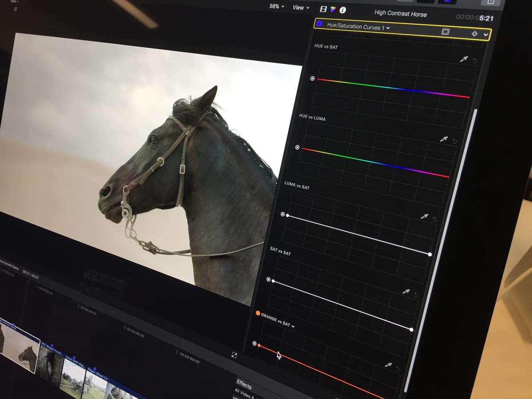The width and height of the screenshot is (532, 399).
Task: Pick color with LUMA vs SAT eyedropper
Action: tap(424, 217)
